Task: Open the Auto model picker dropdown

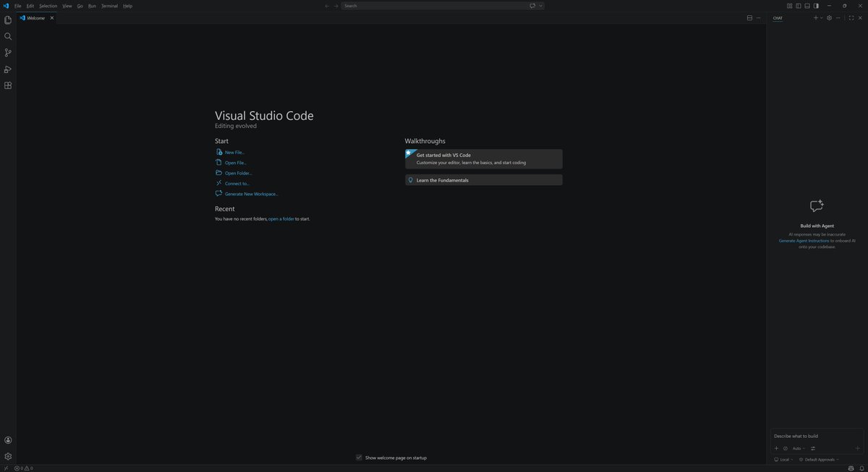Action: click(799, 448)
